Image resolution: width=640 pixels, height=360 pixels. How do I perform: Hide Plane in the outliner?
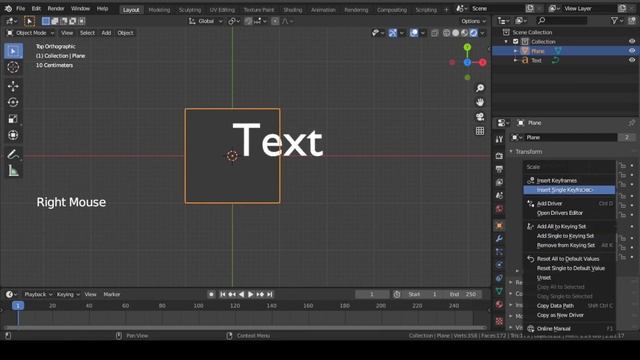[x=632, y=51]
